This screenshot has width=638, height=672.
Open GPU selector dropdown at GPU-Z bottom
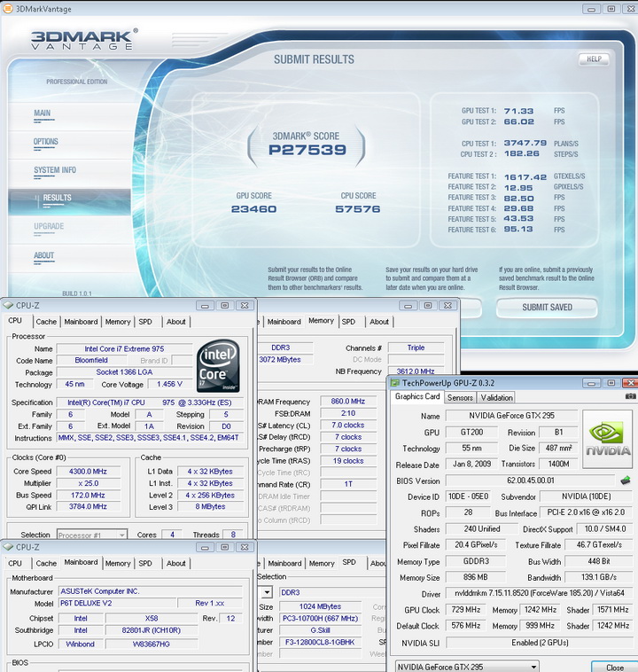[533, 667]
